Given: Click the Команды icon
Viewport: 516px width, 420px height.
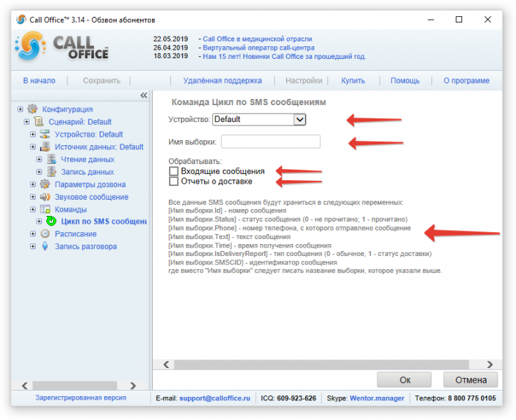Looking at the screenshot, I should pos(45,209).
